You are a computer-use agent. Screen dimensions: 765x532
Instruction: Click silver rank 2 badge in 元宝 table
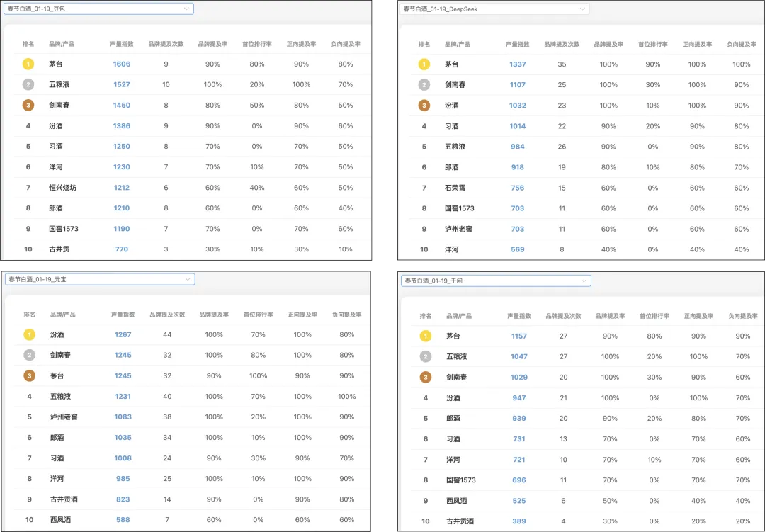30,356
